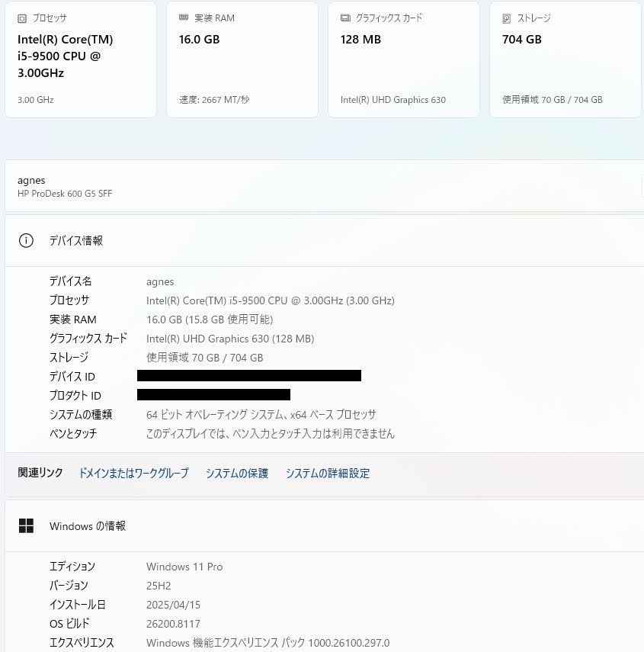644x652 pixels.
Task: Select the プロセッサ summary card
Action: [x=81, y=59]
